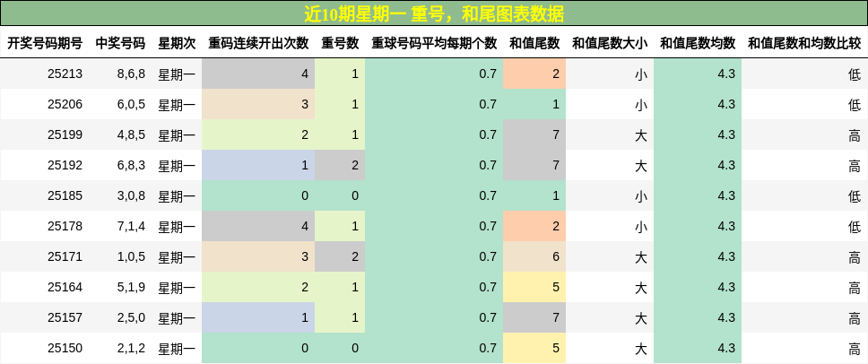Click the 星期次 column header
The width and height of the screenshot is (868, 364).
click(177, 44)
